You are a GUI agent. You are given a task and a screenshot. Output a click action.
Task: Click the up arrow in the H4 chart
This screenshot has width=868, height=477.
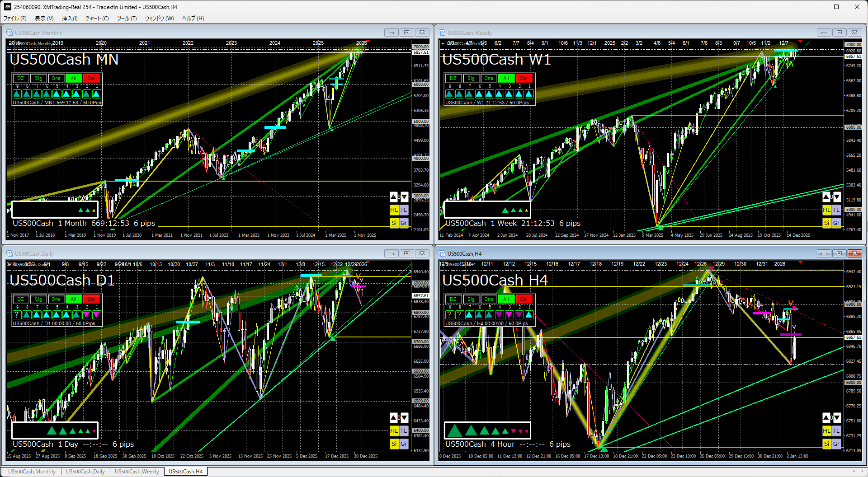click(x=826, y=418)
